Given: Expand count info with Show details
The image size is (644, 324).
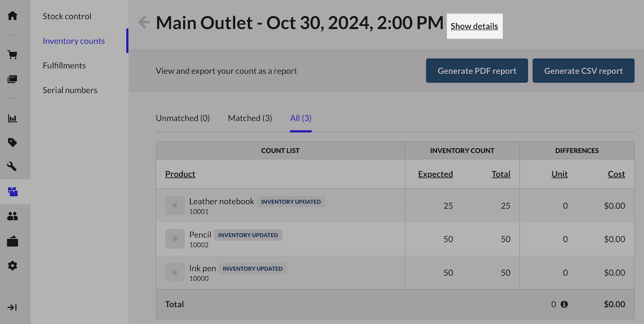Looking at the screenshot, I should point(474,26).
